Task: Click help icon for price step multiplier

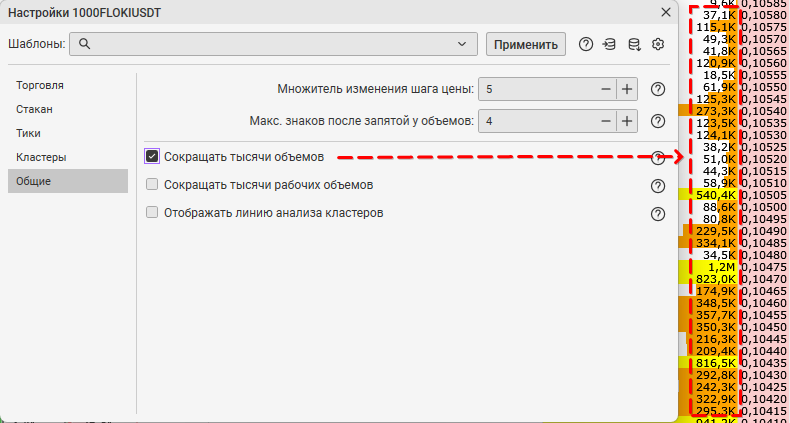Action: coord(658,89)
